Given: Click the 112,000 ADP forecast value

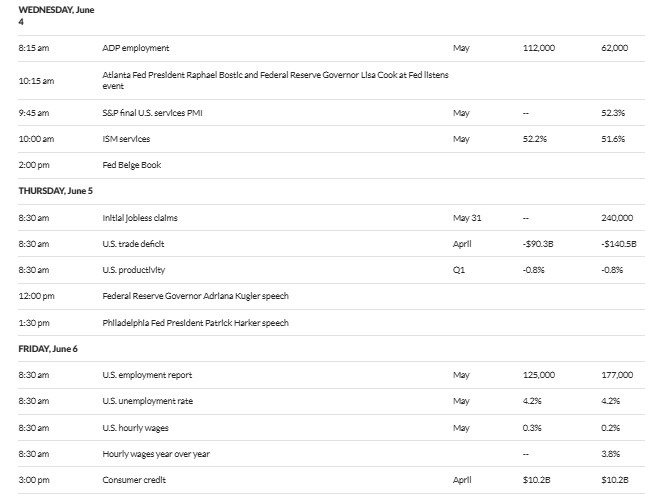Looking at the screenshot, I should click(x=539, y=48).
